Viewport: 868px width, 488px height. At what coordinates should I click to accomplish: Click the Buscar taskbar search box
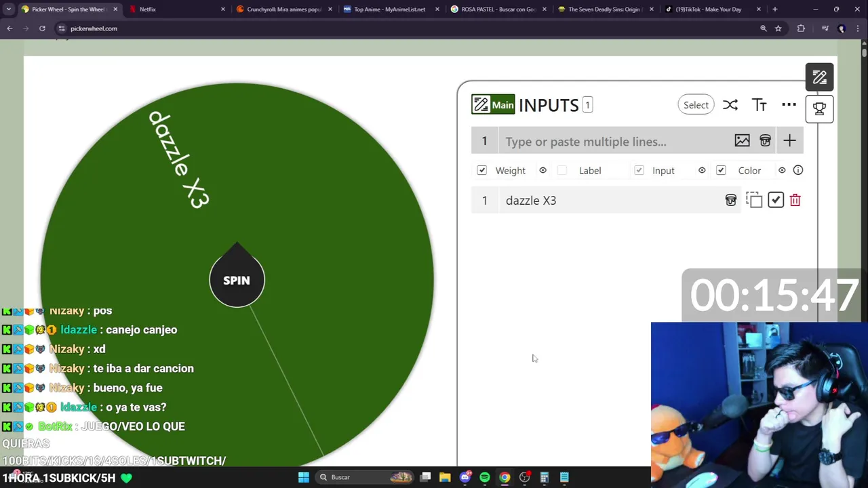[365, 477]
